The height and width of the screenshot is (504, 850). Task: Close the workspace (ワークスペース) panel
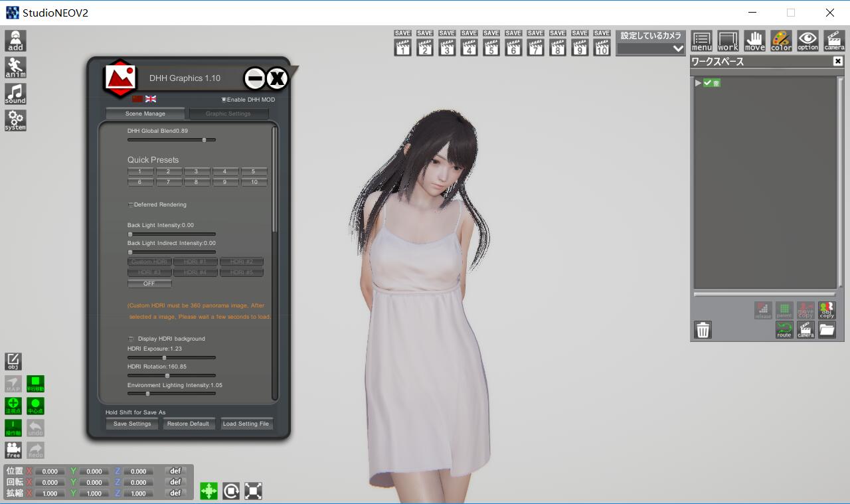(838, 61)
